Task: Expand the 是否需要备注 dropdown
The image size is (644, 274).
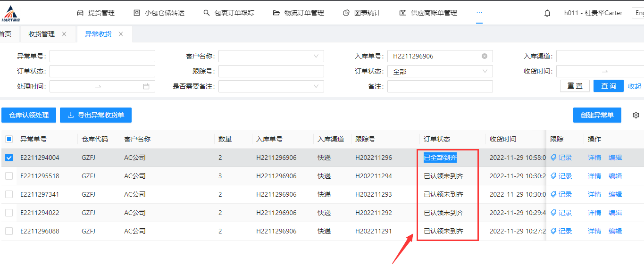Action: click(x=271, y=86)
